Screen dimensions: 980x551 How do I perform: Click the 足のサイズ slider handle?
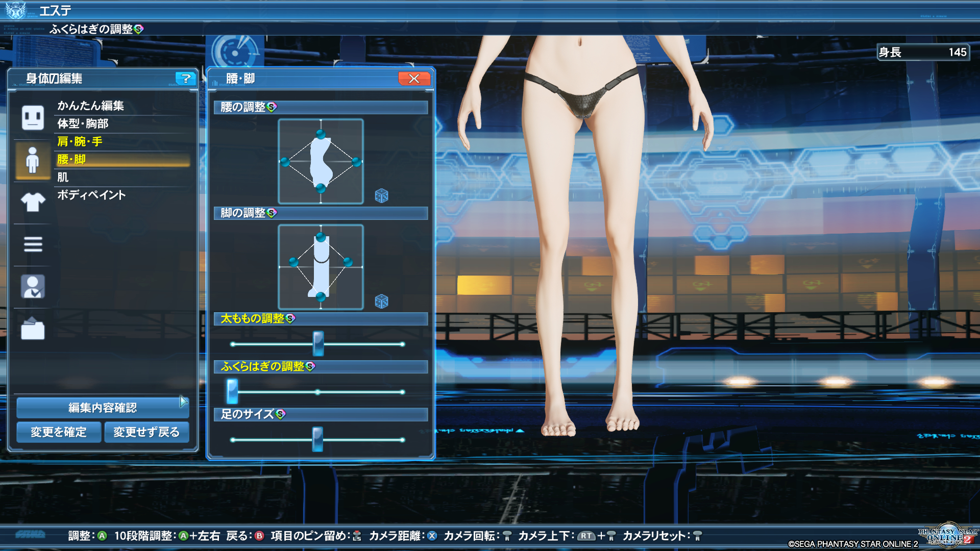pyautogui.click(x=317, y=439)
